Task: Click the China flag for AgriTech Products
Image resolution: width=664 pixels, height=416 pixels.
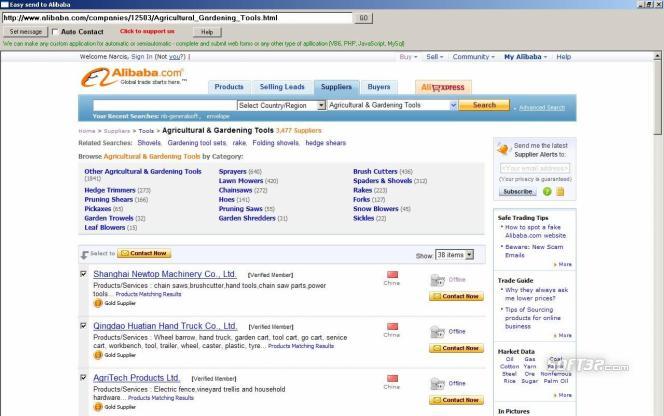Action: click(x=392, y=378)
